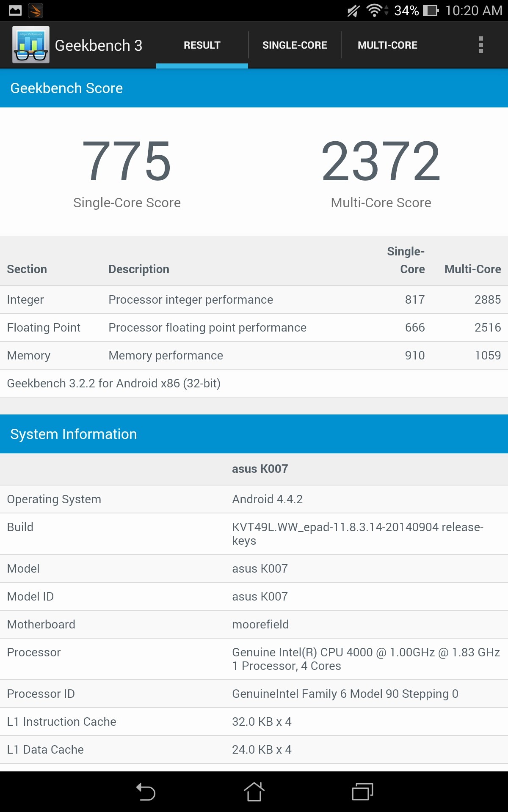Screen dimensions: 508x812
Task: Tap the 775 Single-Core Score value
Action: click(127, 161)
